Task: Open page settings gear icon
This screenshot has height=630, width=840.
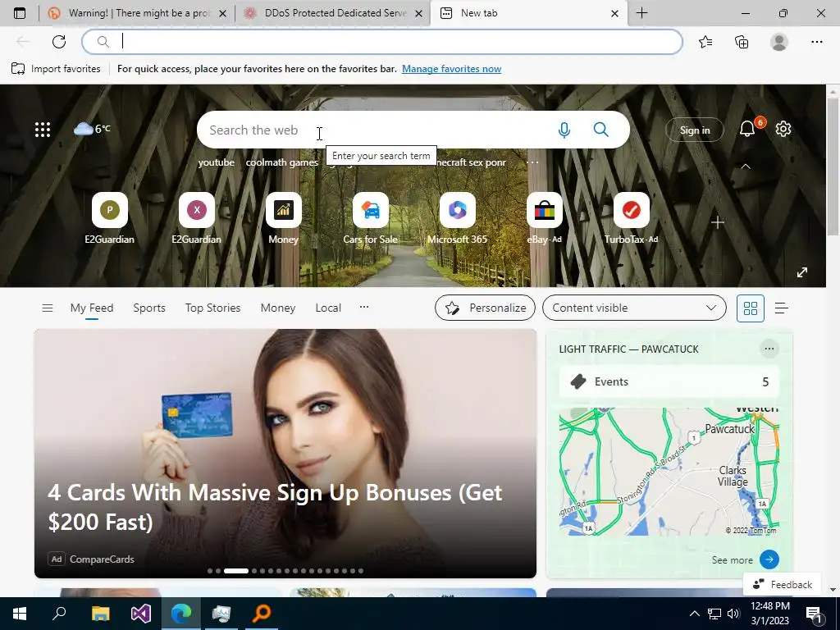Action: [x=783, y=129]
